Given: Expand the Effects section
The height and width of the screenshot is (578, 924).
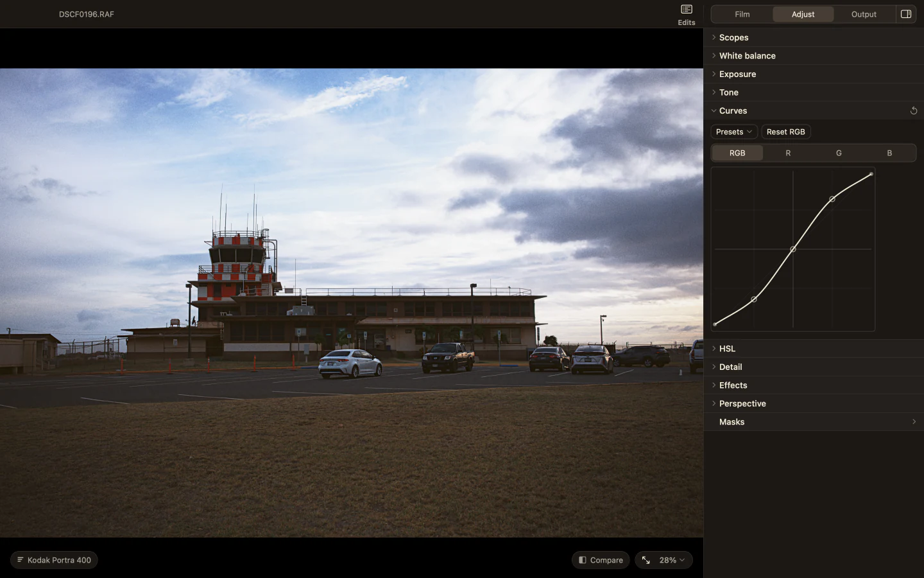Looking at the screenshot, I should coord(814,385).
